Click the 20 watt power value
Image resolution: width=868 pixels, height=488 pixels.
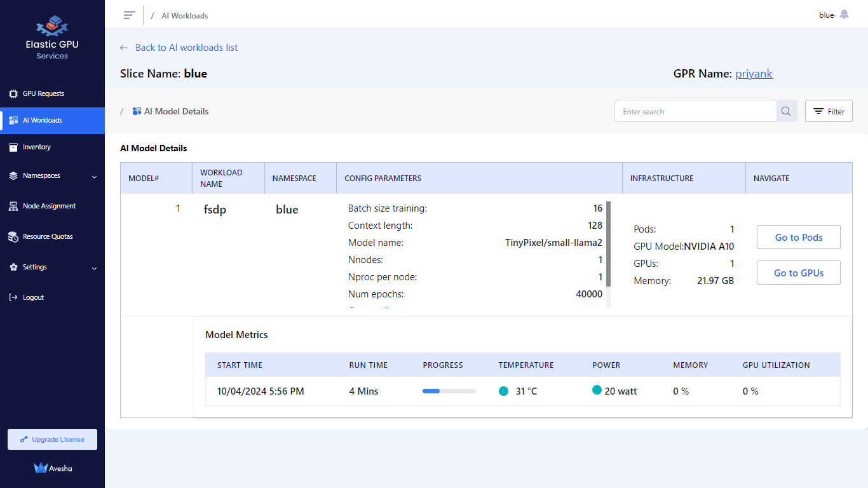621,391
